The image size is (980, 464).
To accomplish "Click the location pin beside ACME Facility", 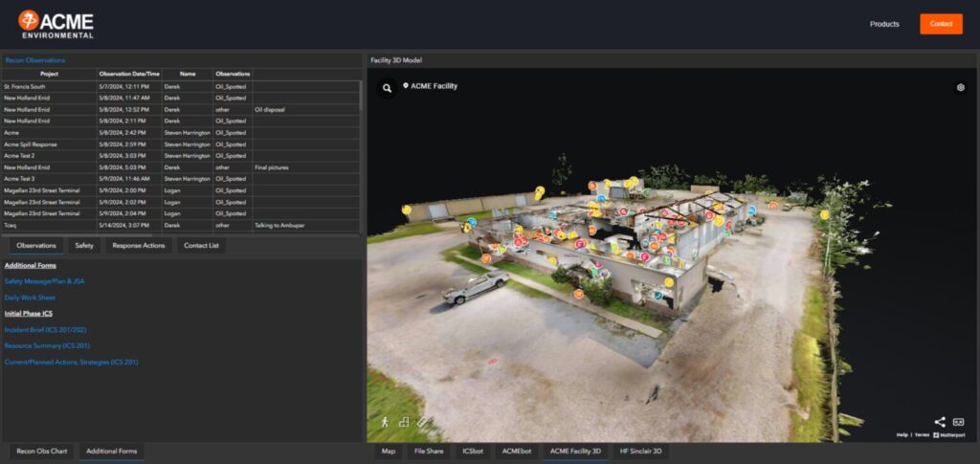I will coord(406,85).
